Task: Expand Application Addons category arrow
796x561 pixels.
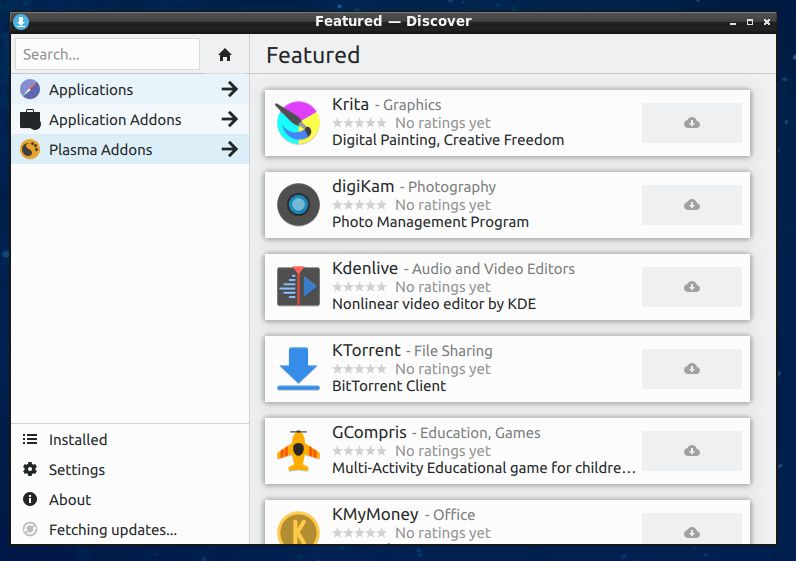Action: click(x=230, y=119)
